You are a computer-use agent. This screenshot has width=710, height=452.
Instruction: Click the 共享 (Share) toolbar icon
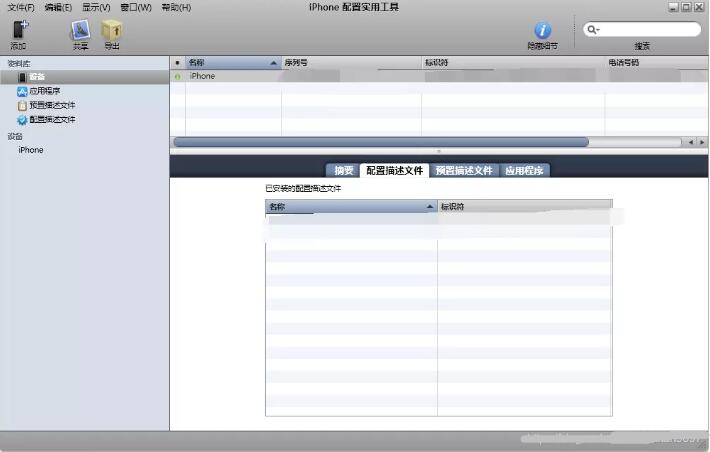80,31
